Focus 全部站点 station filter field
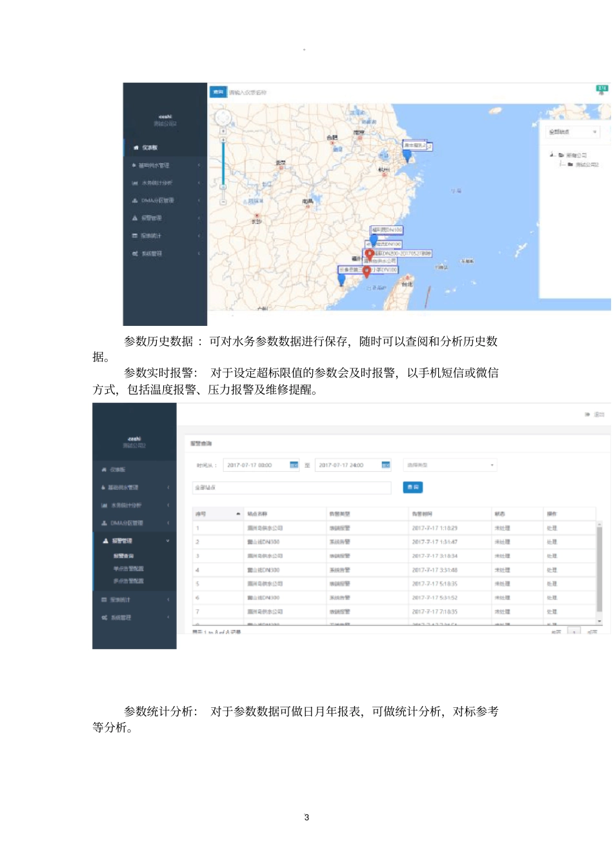Viewport: 613px width, 868px height. (292, 488)
